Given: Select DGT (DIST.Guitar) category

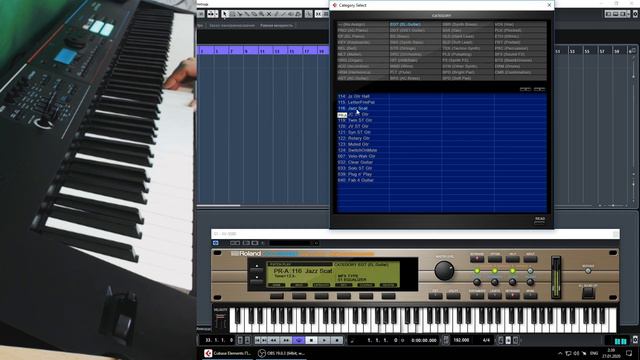Looking at the screenshot, I should coord(415,30).
